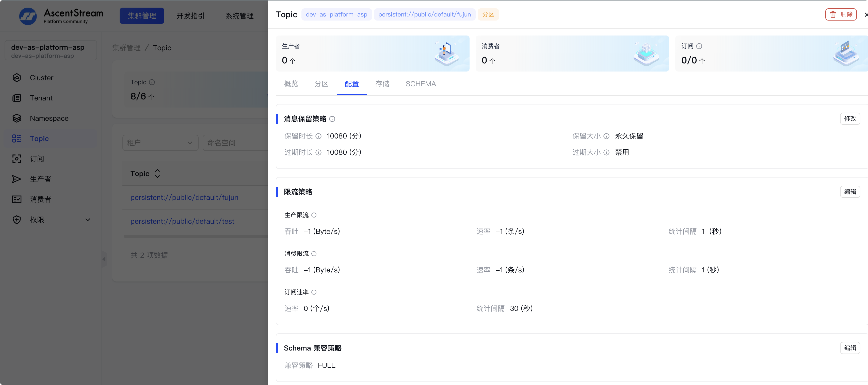Click the Tenant sidebar icon

point(17,98)
